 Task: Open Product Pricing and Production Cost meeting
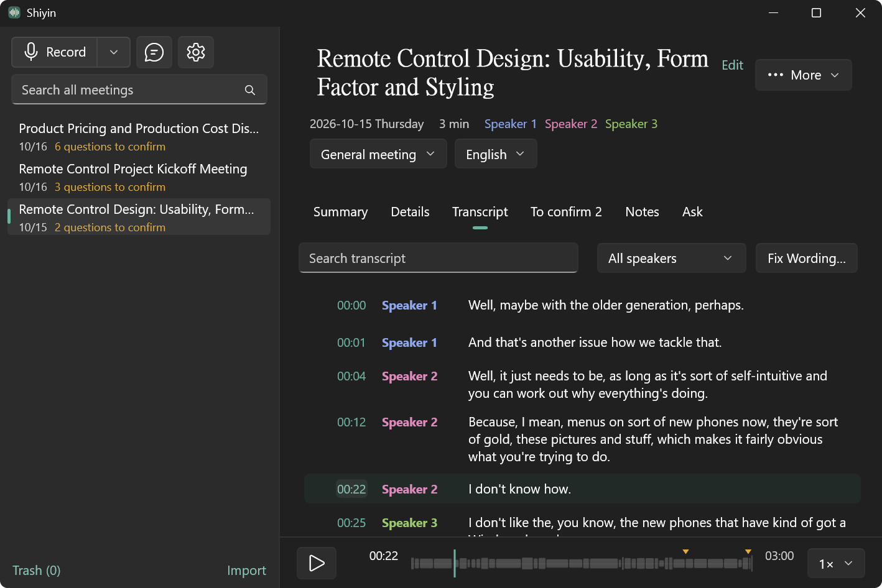click(x=139, y=137)
